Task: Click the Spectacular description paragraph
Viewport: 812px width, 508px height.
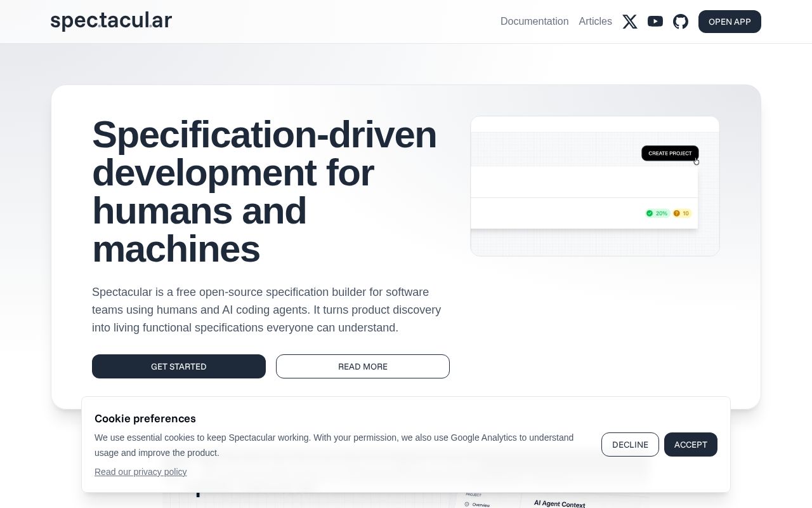Action: click(266, 310)
